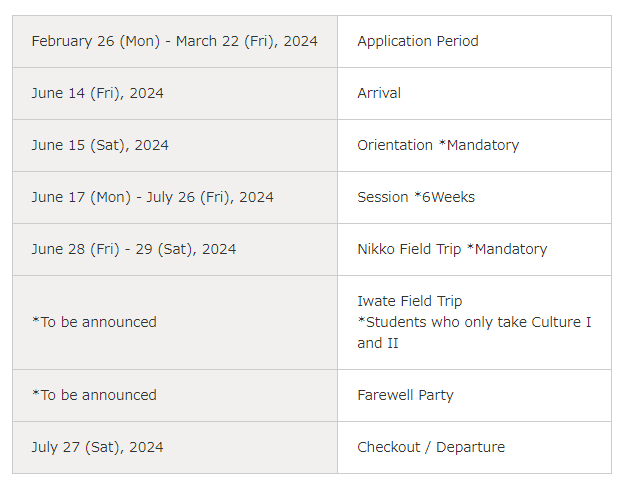This screenshot has height=484, width=620.
Task: Click the *Mandatory note beside Orientation
Action: (x=479, y=145)
